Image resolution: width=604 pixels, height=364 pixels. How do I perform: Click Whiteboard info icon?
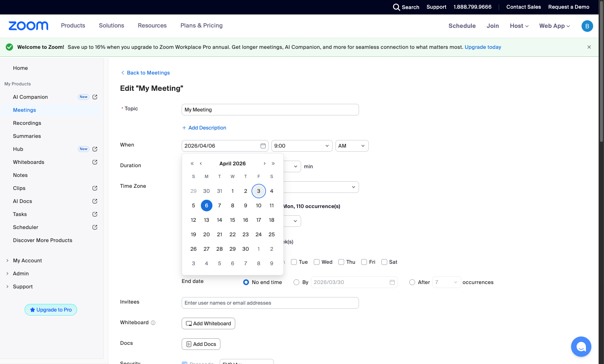coord(153,323)
